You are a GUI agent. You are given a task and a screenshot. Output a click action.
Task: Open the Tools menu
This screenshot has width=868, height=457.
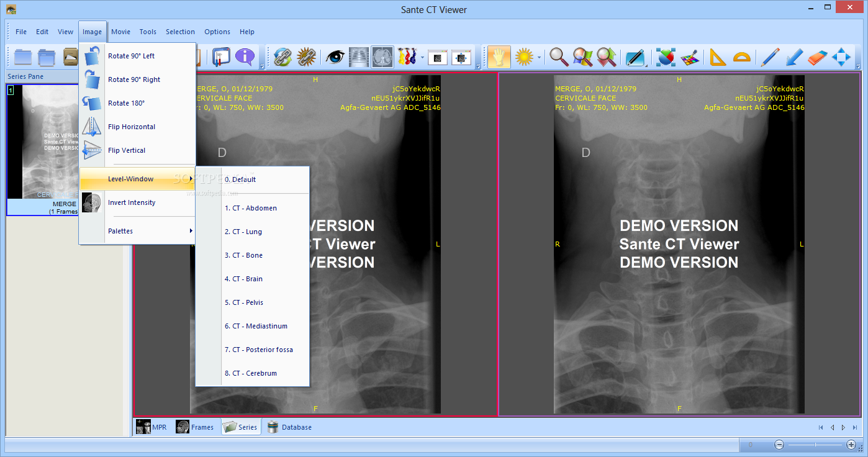(x=148, y=32)
